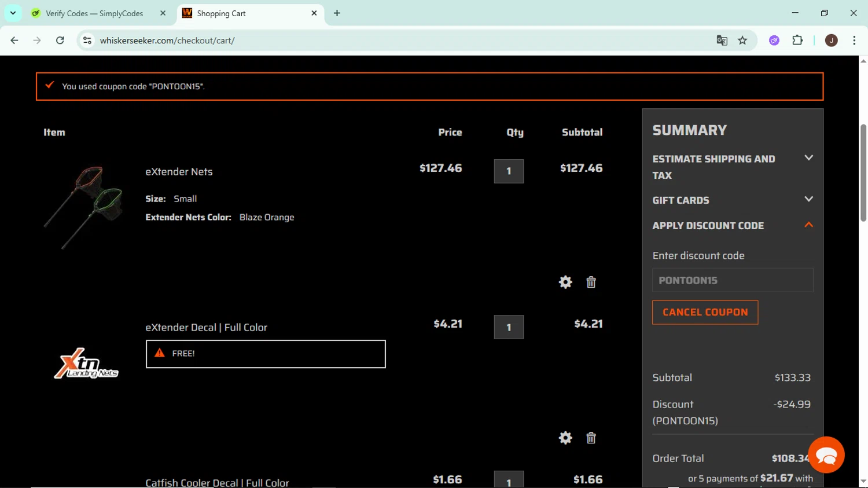Go forward in browser history
The height and width of the screenshot is (488, 868).
[37, 41]
